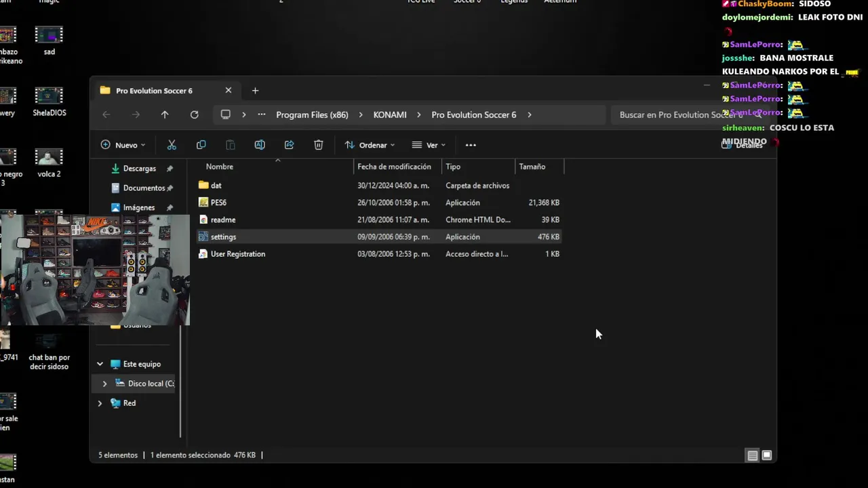Collapse the Este equipo tree node
This screenshot has width=868, height=488.
[100, 364]
